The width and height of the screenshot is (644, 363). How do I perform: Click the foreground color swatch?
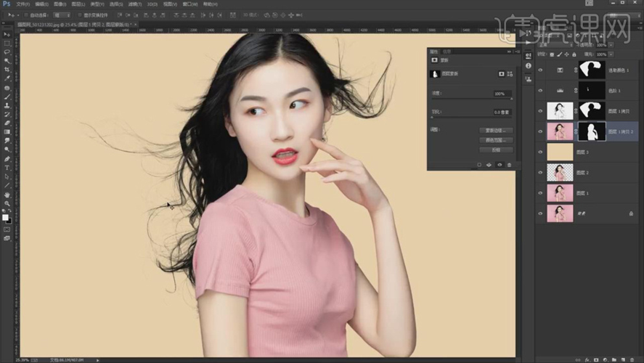[x=5, y=217]
